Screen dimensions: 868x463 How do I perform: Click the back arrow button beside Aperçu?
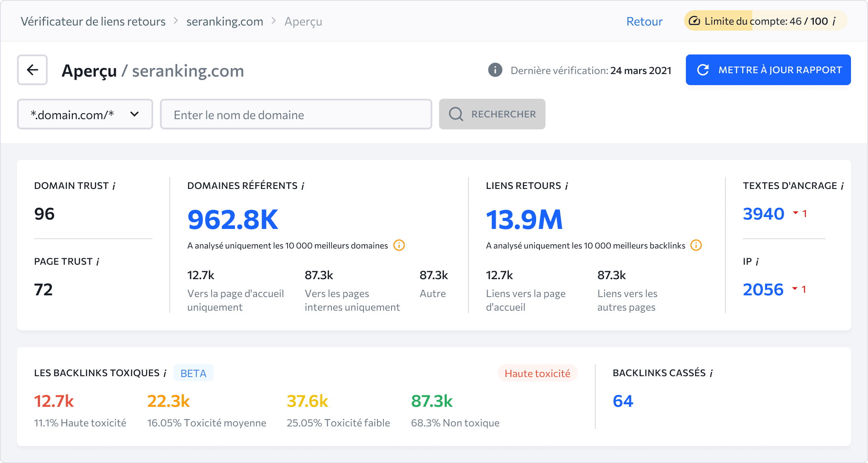pyautogui.click(x=32, y=70)
